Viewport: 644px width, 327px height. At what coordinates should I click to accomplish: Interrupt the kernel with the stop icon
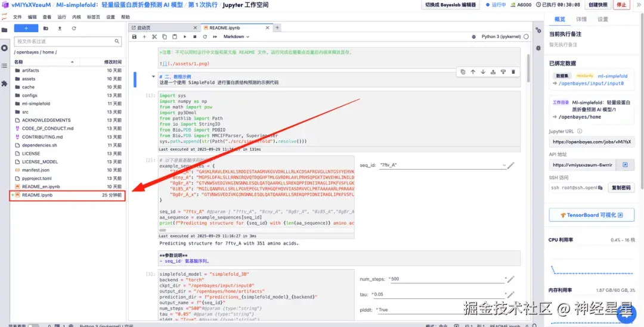(194, 36)
